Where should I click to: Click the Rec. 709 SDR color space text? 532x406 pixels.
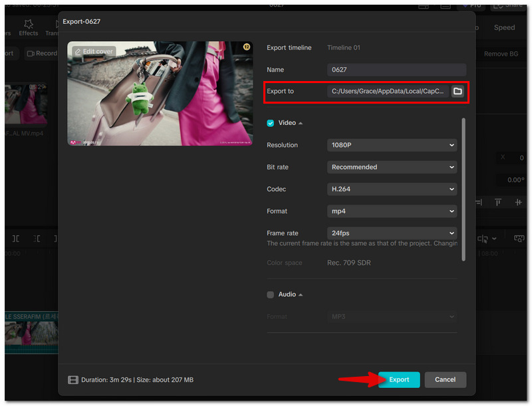(348, 263)
